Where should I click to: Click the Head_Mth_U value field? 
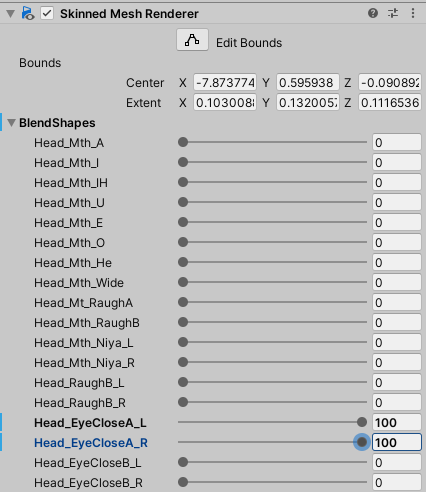[x=397, y=202]
